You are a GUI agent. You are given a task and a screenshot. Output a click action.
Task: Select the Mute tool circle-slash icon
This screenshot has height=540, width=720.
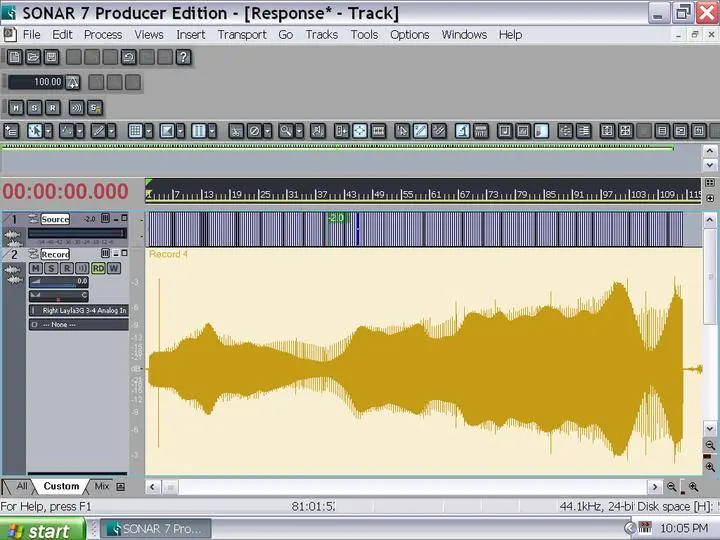coord(254,131)
